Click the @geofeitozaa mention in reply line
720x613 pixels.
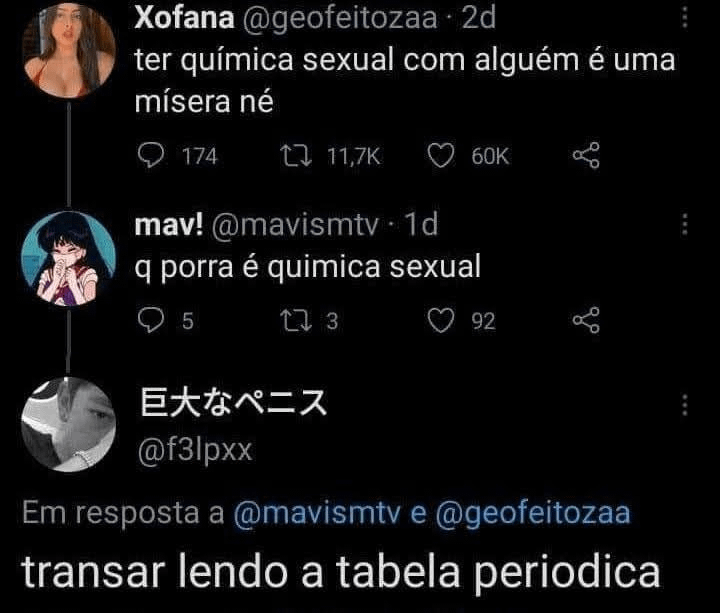click(534, 513)
